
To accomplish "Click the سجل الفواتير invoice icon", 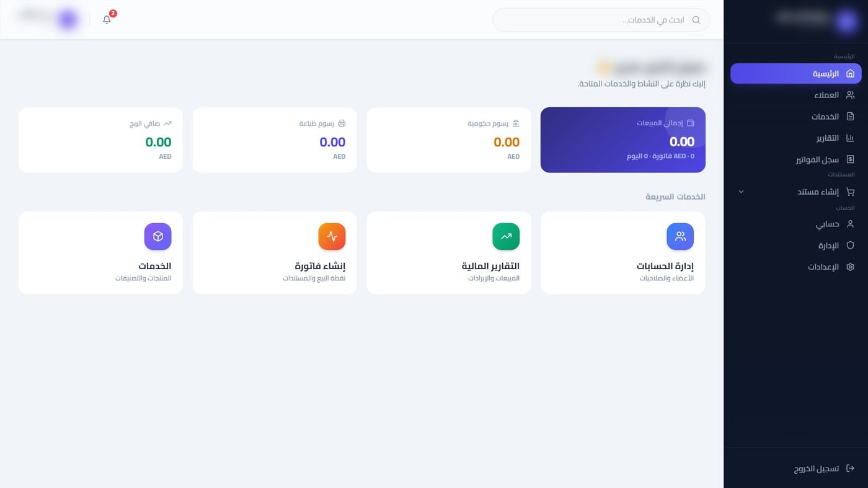I will [x=850, y=159].
